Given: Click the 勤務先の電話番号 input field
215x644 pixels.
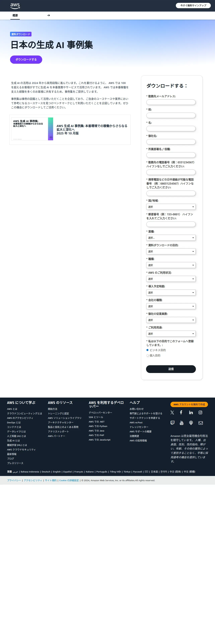Looking at the screenshot, I should 171,172.
